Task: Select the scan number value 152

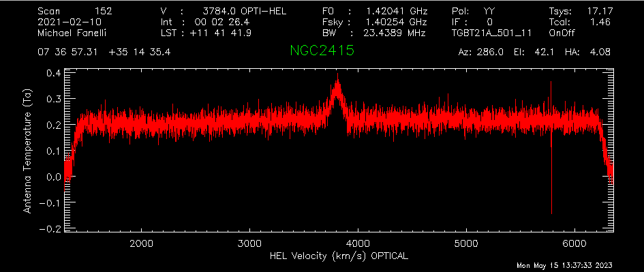Action: [104, 11]
